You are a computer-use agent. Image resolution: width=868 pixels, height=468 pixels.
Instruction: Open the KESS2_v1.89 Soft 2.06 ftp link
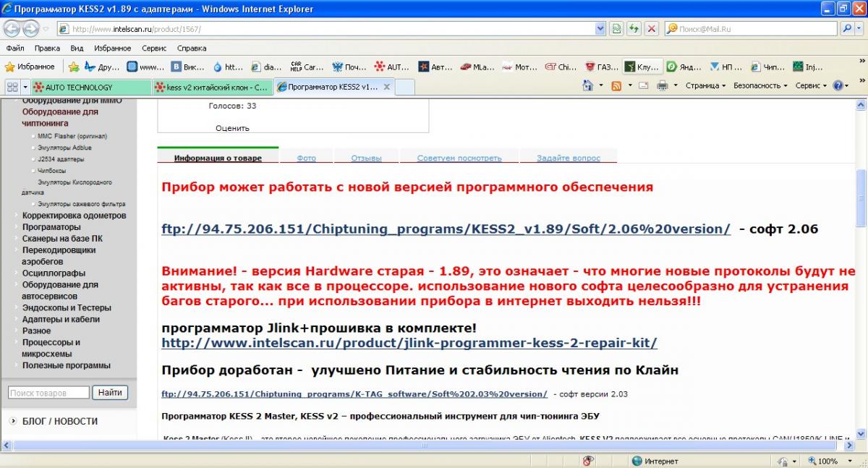coord(446,229)
